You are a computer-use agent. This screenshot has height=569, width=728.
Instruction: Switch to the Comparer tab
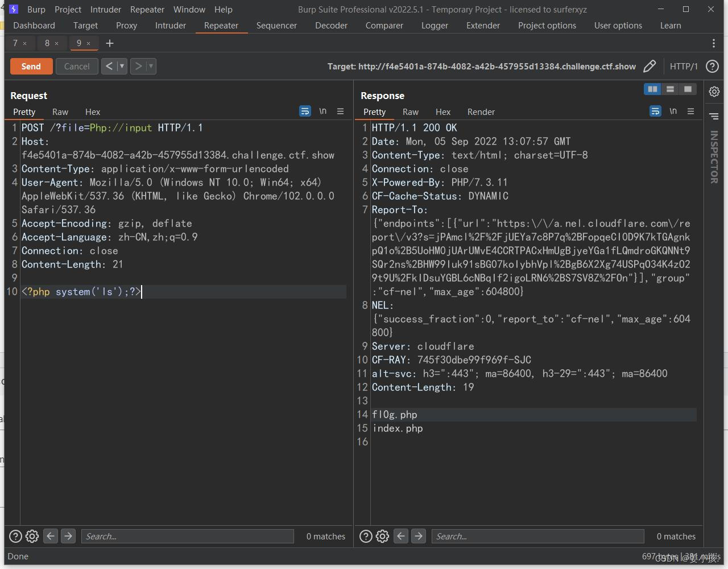384,26
